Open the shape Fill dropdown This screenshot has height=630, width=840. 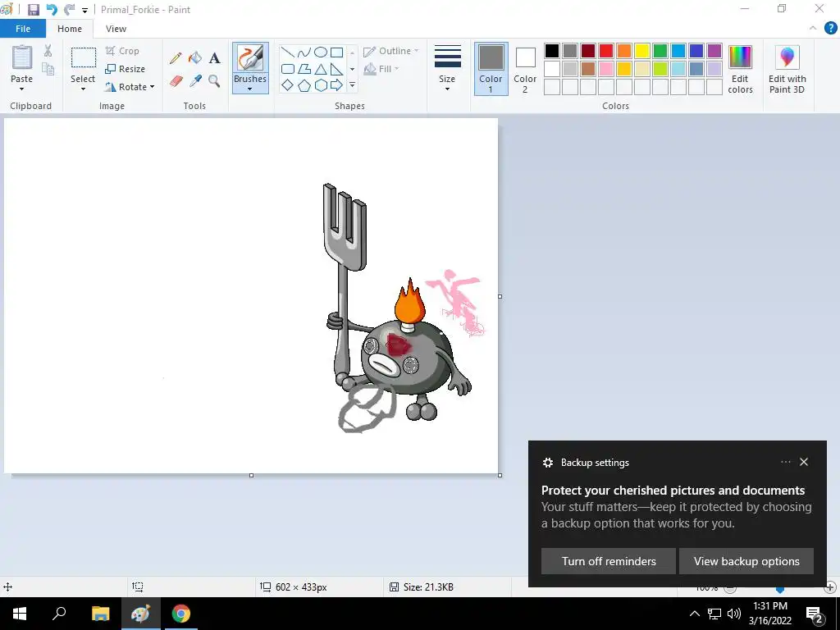(381, 69)
